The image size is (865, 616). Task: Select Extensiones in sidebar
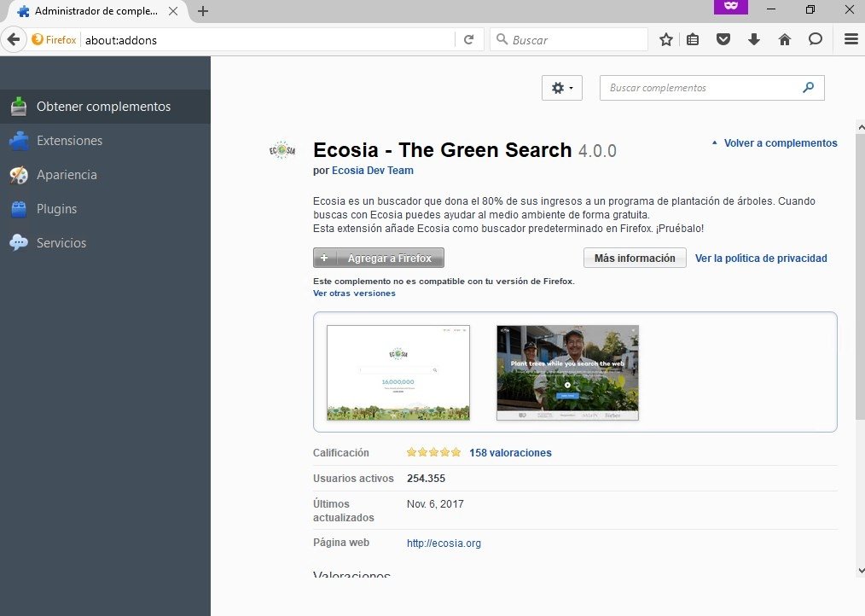pyautogui.click(x=105, y=141)
